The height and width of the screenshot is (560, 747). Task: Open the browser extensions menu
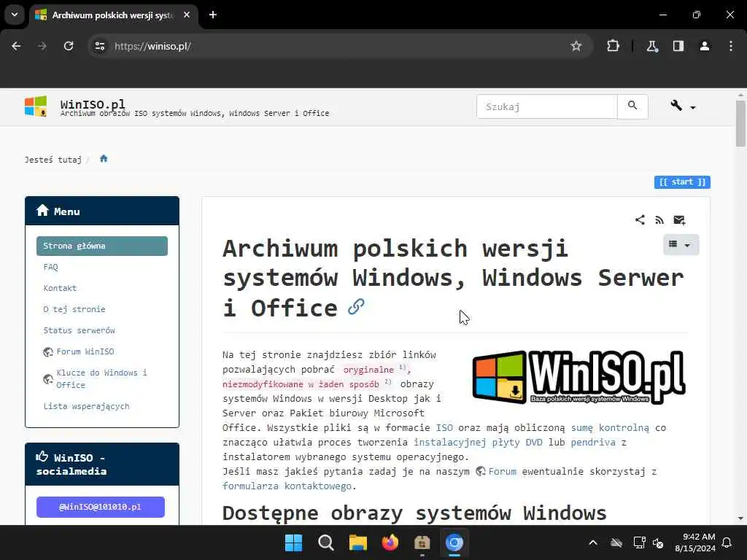[x=613, y=46]
